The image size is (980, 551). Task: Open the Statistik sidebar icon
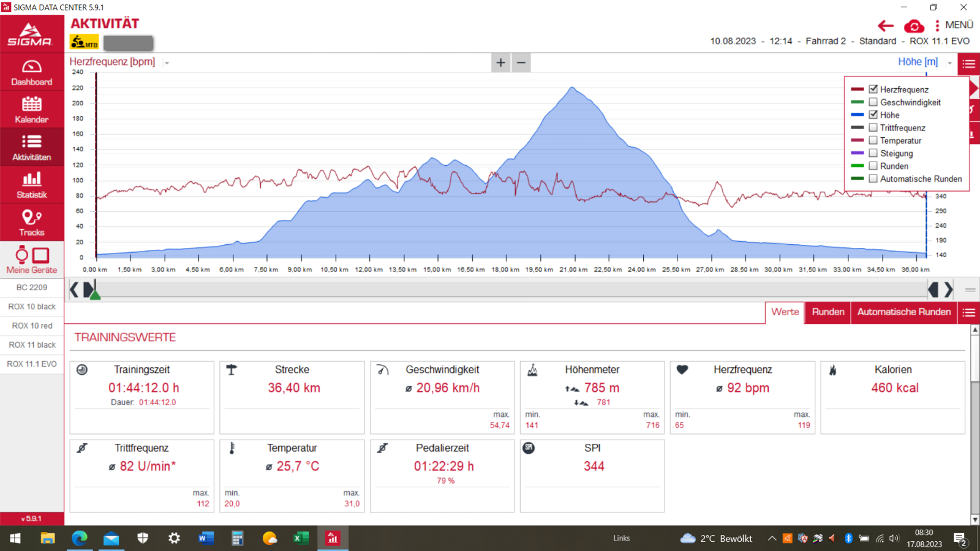click(x=32, y=186)
